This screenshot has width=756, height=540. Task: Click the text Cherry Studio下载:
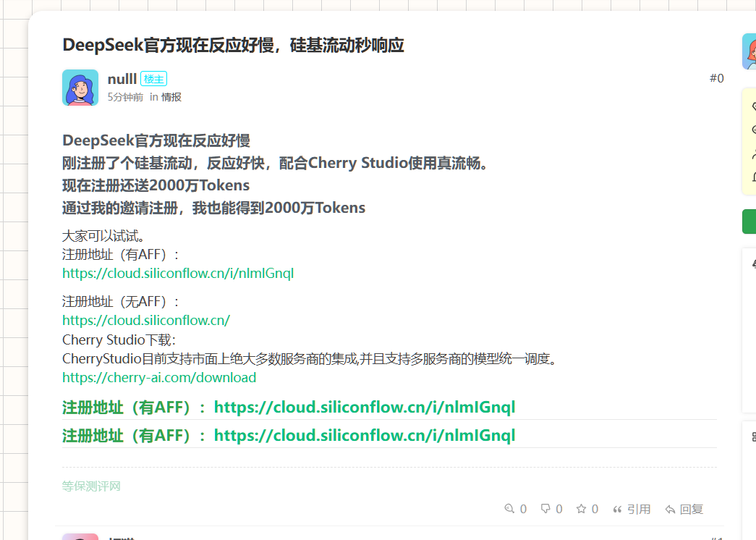(119, 339)
